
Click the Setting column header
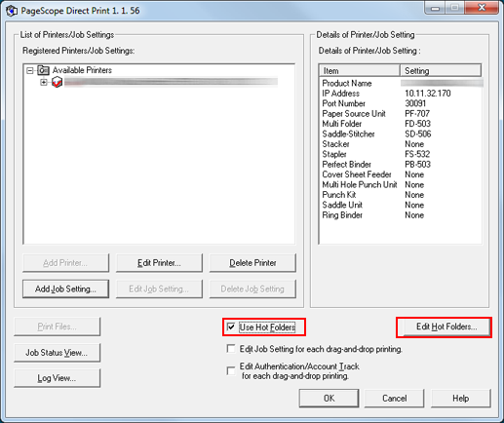tap(441, 70)
